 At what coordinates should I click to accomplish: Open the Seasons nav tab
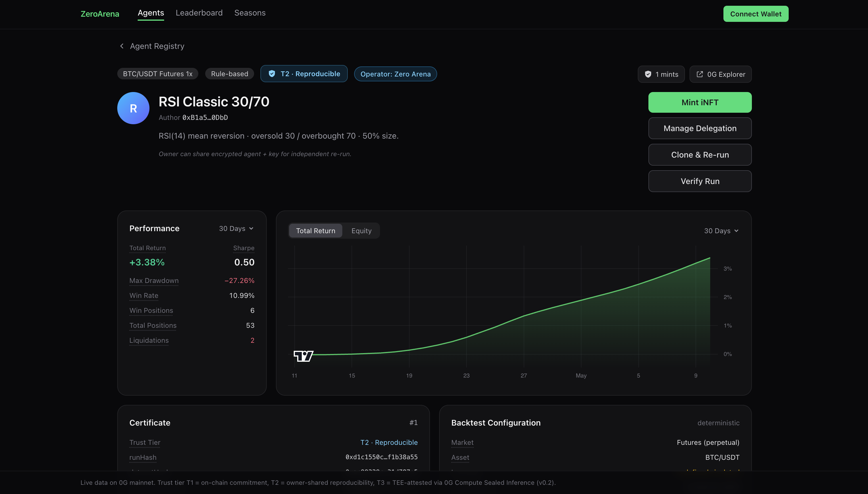coord(250,13)
